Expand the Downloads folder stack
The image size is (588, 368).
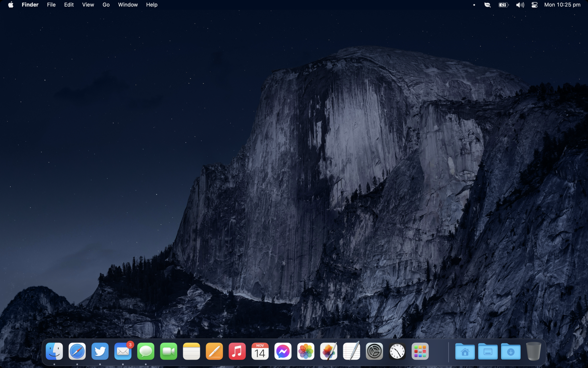(x=511, y=351)
